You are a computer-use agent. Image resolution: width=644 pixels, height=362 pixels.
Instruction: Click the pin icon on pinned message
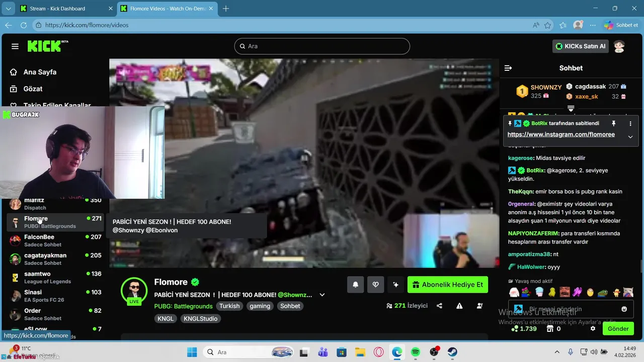pyautogui.click(x=613, y=123)
